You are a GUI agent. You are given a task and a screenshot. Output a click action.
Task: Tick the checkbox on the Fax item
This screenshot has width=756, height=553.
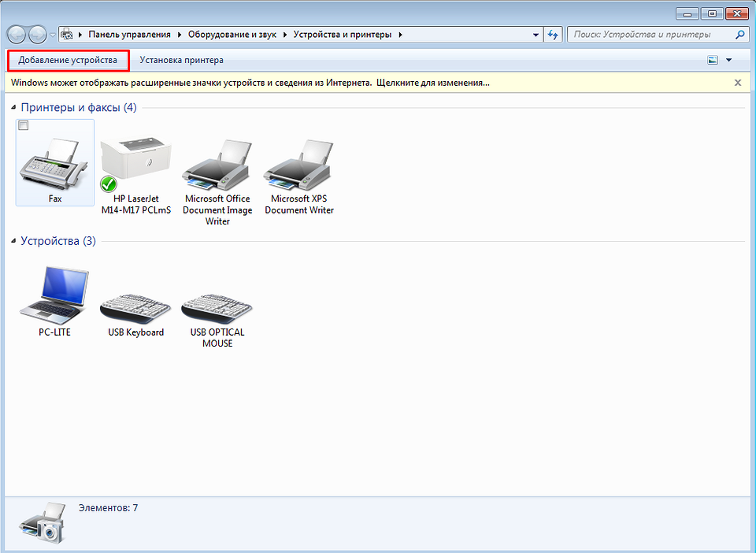click(24, 126)
